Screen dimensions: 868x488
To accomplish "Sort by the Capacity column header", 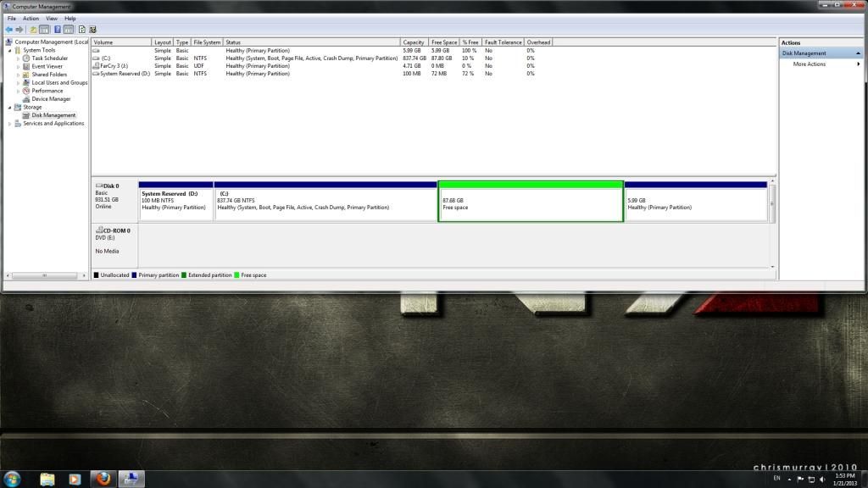I will (414, 42).
